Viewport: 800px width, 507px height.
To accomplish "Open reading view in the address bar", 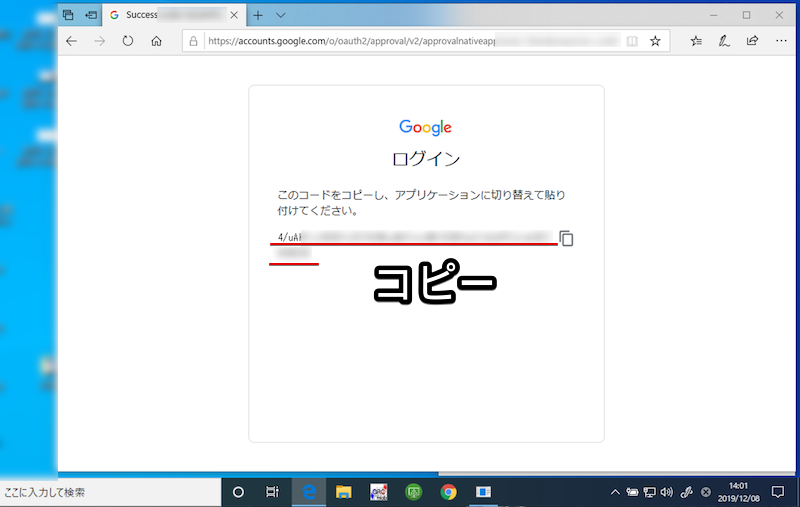I will [x=630, y=41].
